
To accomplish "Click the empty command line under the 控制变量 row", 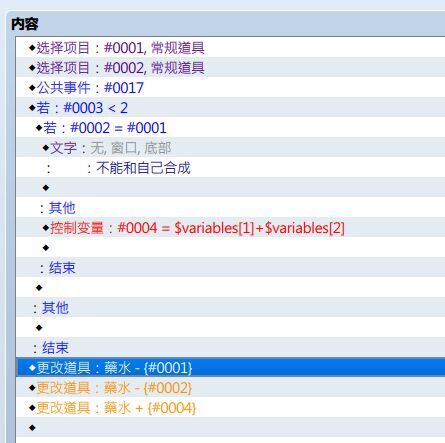I will (x=230, y=247).
